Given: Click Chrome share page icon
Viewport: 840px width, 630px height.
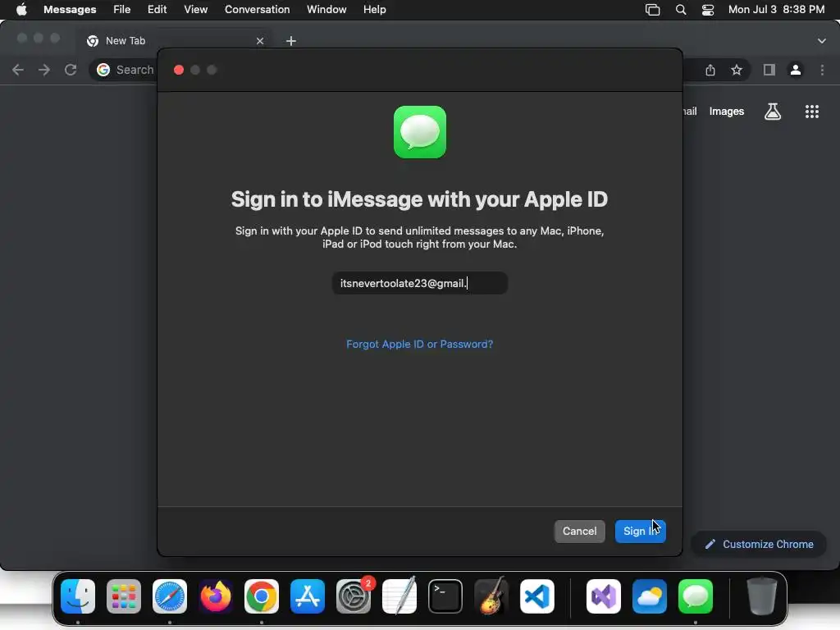Looking at the screenshot, I should point(710,70).
